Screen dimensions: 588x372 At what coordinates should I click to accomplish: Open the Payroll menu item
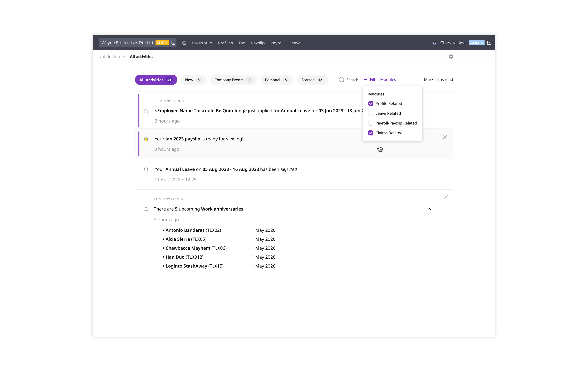click(277, 43)
